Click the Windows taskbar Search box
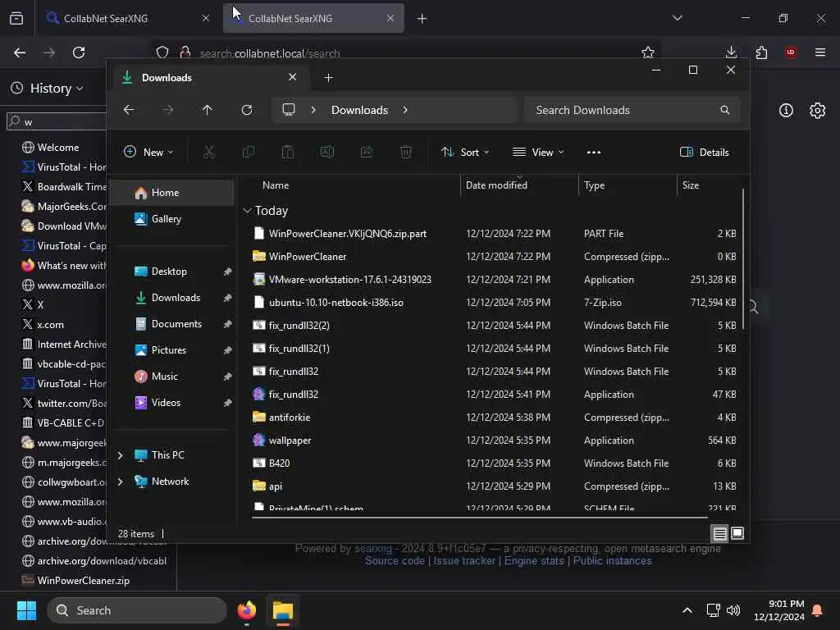Screen dimensions: 840x630 [137, 610]
